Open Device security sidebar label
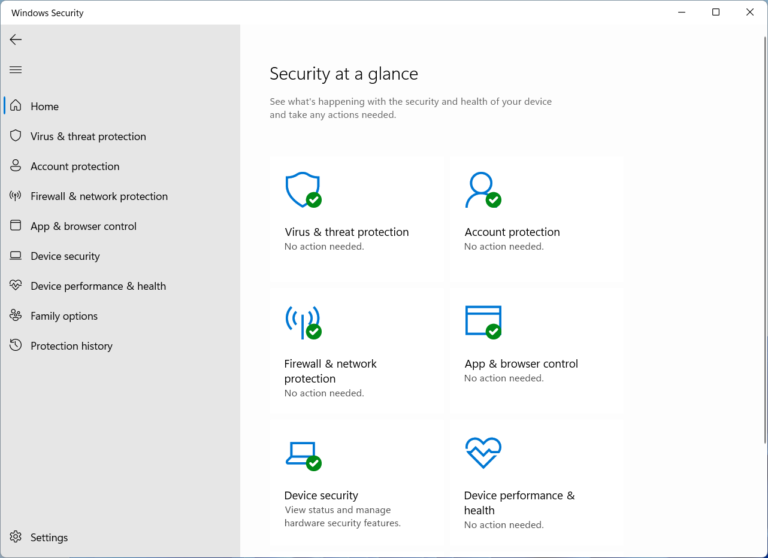The height and width of the screenshot is (558, 768). [65, 256]
